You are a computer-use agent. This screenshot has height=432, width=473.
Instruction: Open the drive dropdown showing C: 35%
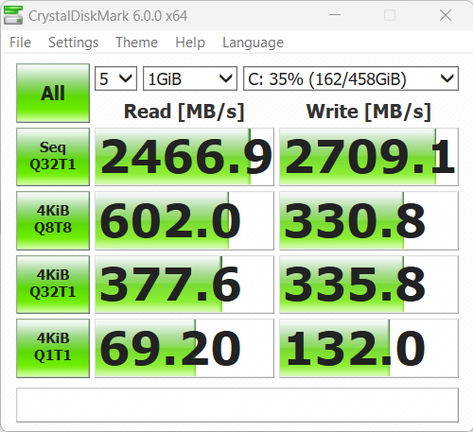[x=351, y=79]
